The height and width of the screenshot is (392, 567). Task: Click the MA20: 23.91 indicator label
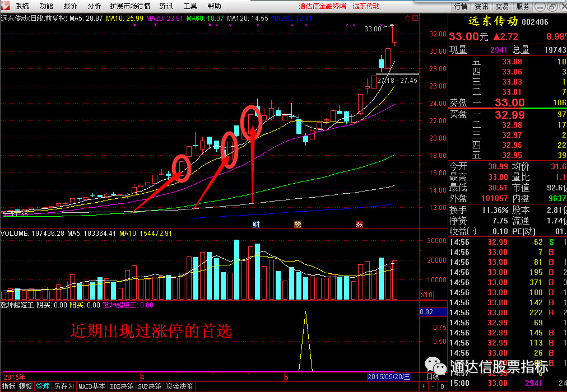click(165, 18)
